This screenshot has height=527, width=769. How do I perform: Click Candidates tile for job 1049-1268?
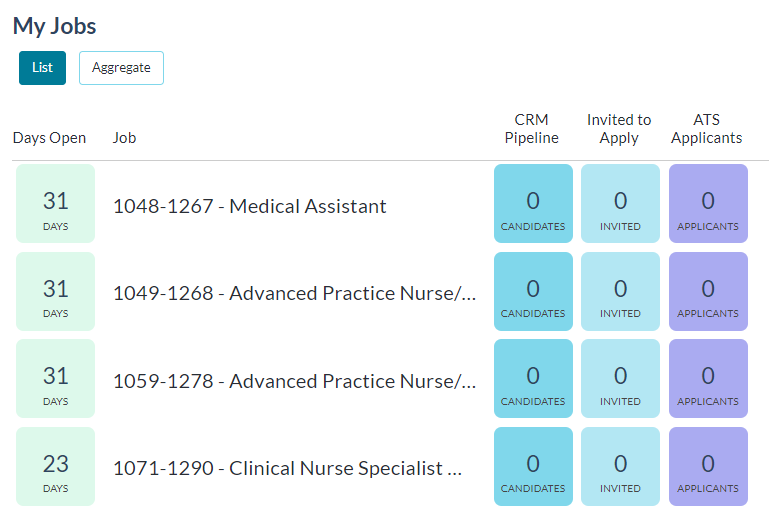533,291
